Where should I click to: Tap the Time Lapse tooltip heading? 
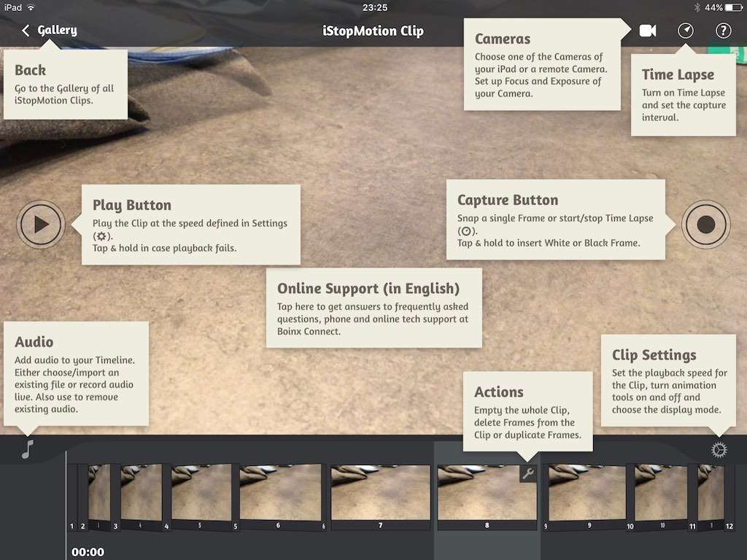[x=678, y=75]
